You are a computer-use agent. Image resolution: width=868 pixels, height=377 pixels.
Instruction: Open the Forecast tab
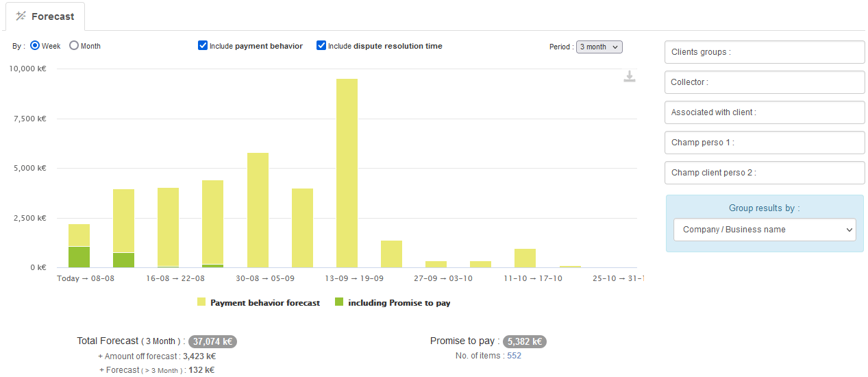point(45,16)
